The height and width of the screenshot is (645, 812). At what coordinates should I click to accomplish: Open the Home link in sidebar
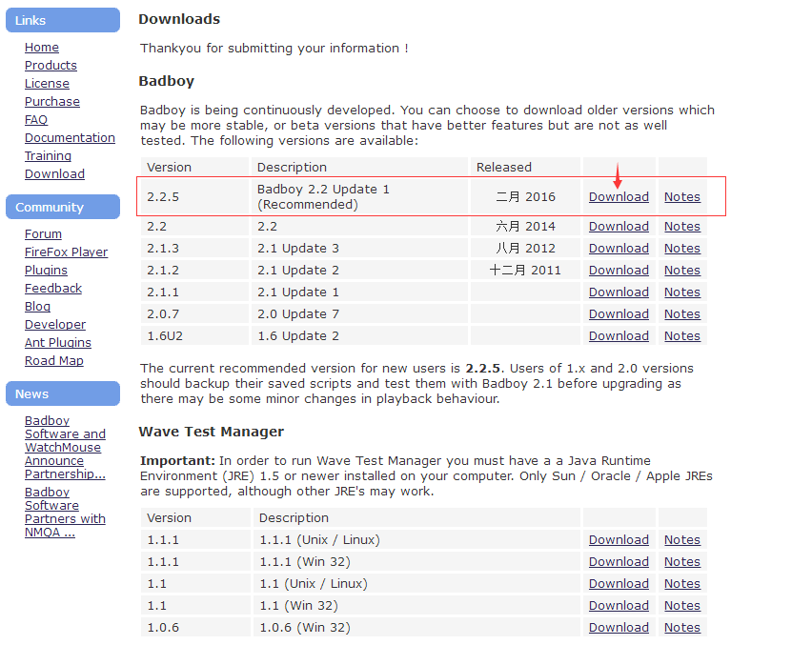click(x=41, y=47)
